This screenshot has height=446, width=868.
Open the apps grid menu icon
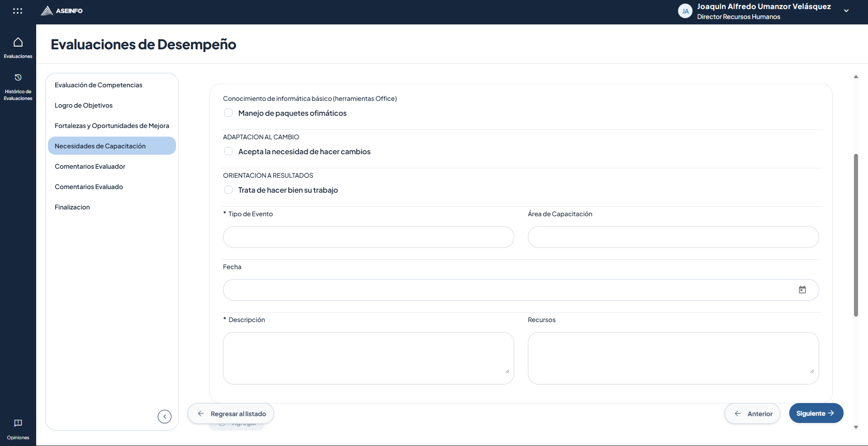(18, 11)
